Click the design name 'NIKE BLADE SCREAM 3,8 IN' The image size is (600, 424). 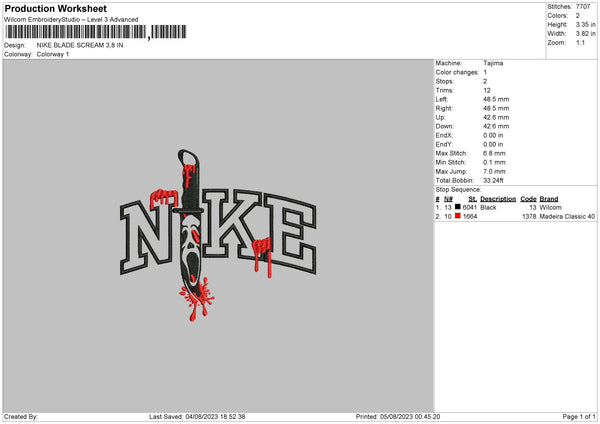[x=80, y=45]
